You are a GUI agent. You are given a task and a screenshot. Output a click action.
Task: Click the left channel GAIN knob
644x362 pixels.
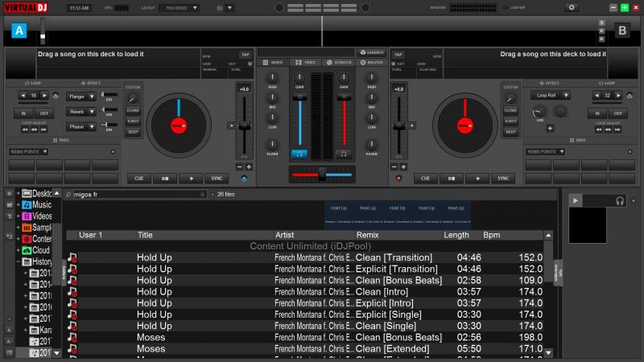(299, 78)
